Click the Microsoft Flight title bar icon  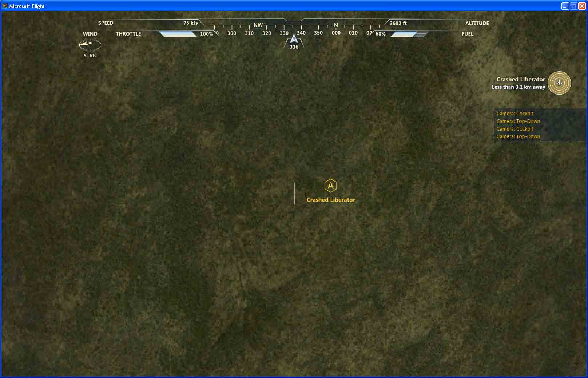click(5, 6)
